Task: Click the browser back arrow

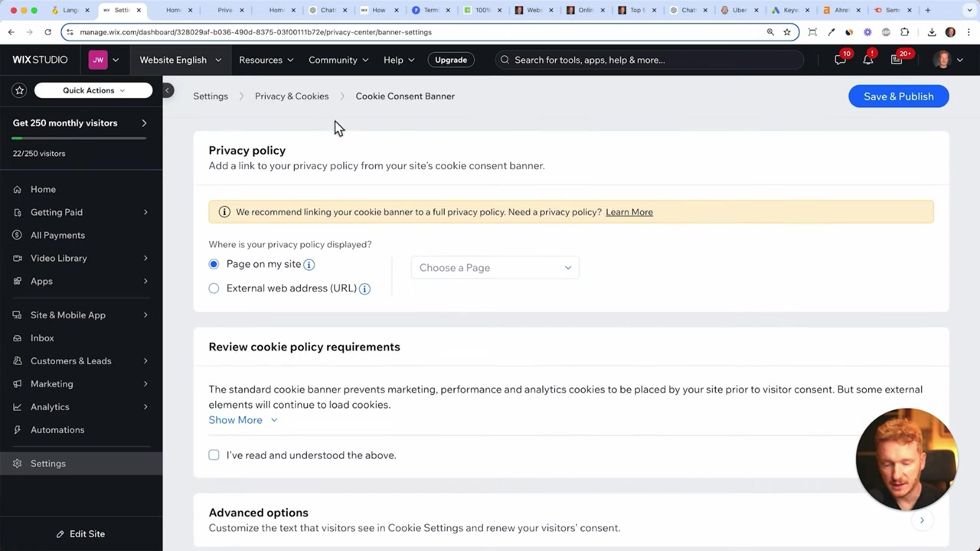Action: coord(11,32)
